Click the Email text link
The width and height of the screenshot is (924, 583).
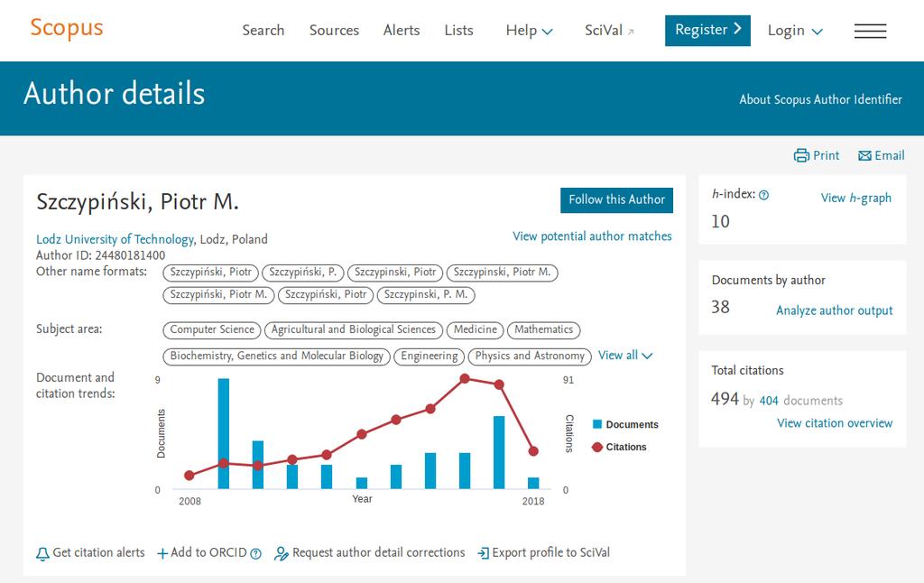click(889, 155)
